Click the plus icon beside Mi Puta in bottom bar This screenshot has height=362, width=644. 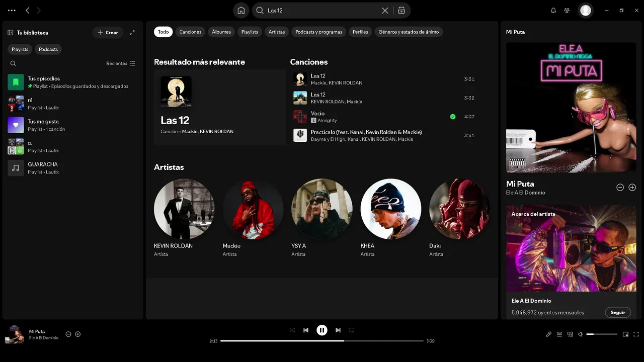click(78, 334)
